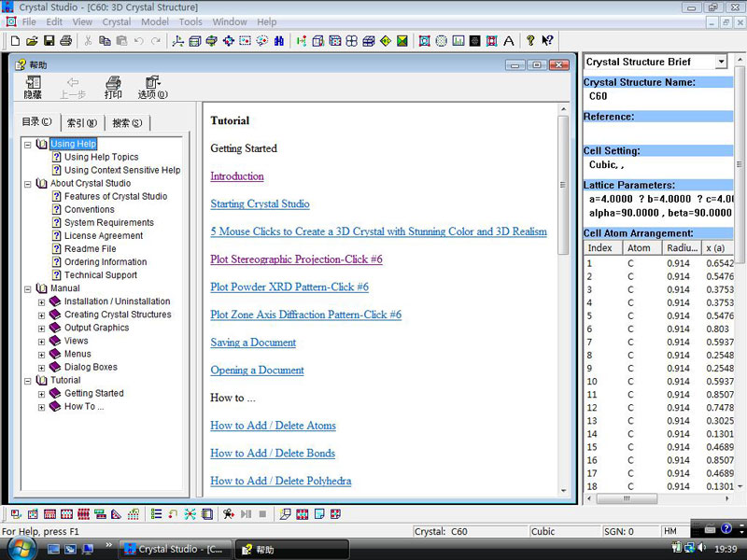Viewport: 747px width, 560px height.
Task: Click the stereographic projection circle icon
Action: coord(442,41)
